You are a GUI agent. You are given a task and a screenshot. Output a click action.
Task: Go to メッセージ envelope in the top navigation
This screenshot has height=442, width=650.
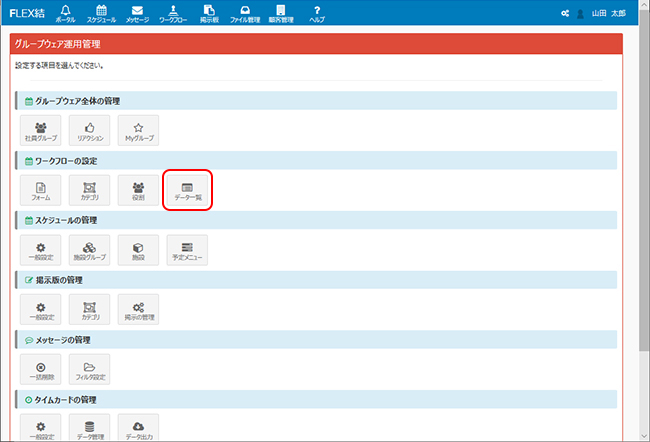coord(137,13)
